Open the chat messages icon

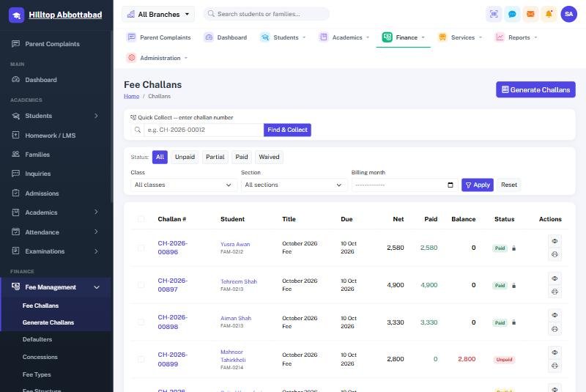512,14
